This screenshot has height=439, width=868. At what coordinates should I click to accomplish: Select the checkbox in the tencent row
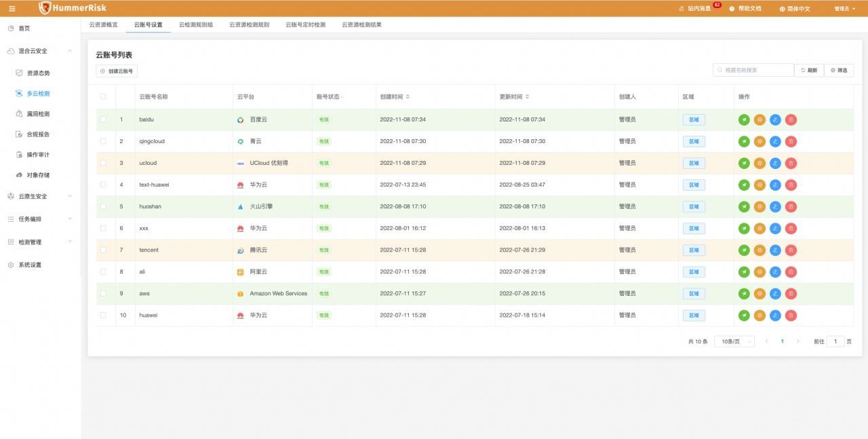coord(103,250)
